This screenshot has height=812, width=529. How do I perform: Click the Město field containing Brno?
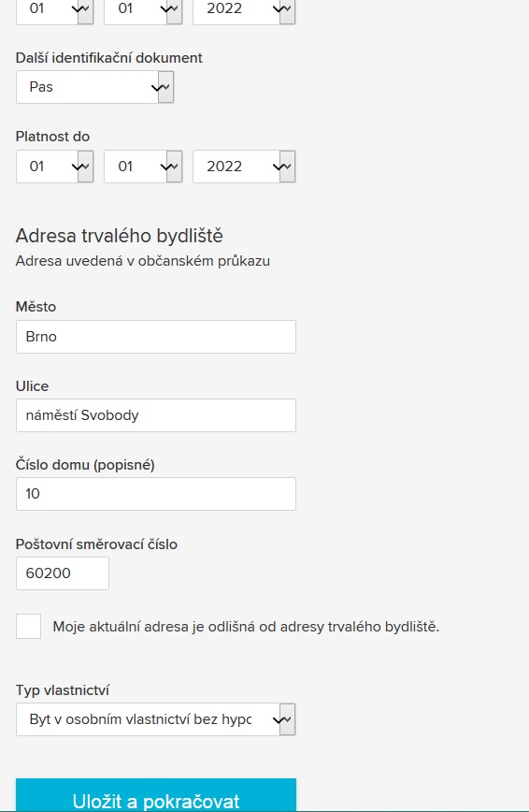pyautogui.click(x=156, y=337)
